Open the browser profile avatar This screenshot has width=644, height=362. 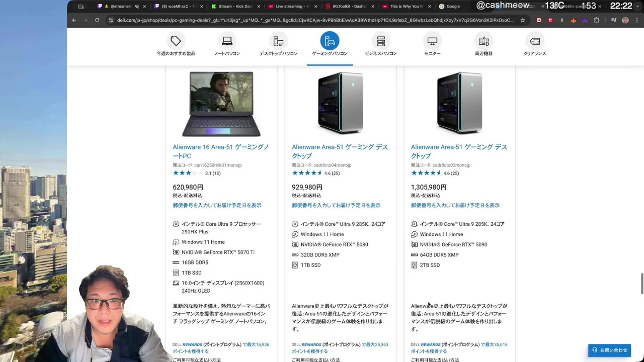pos(625,20)
